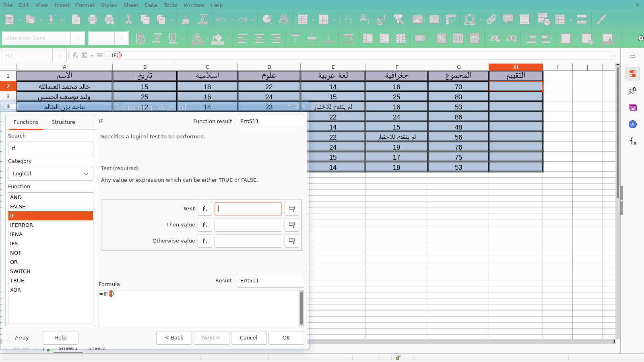Open the font name dropdown list
Screen dimensions: 644x362
tap(77, 38)
